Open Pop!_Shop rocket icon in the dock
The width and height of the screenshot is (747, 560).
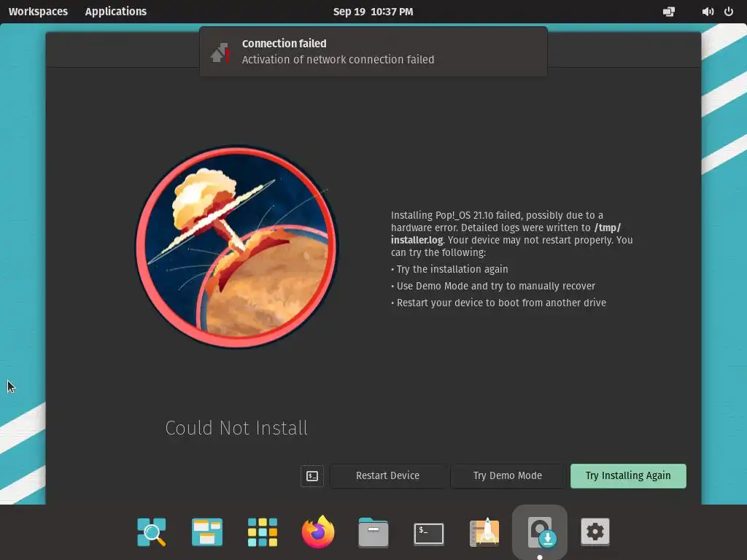point(484,532)
